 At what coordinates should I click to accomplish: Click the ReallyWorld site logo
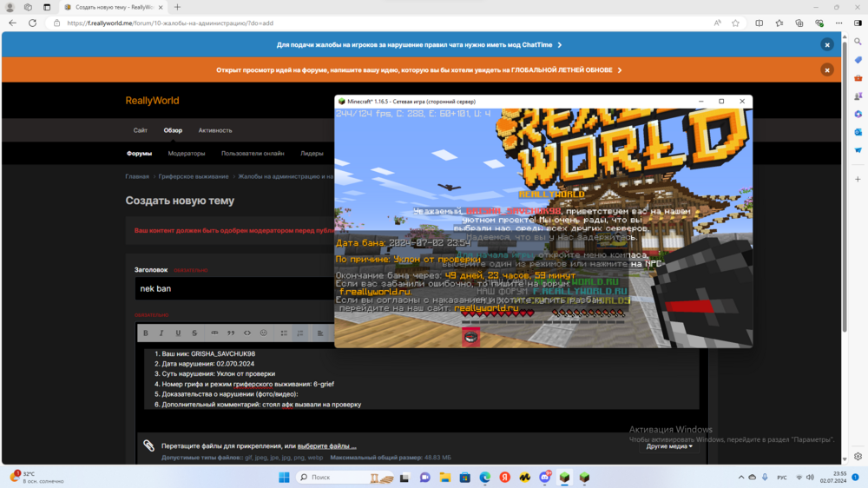coord(152,101)
